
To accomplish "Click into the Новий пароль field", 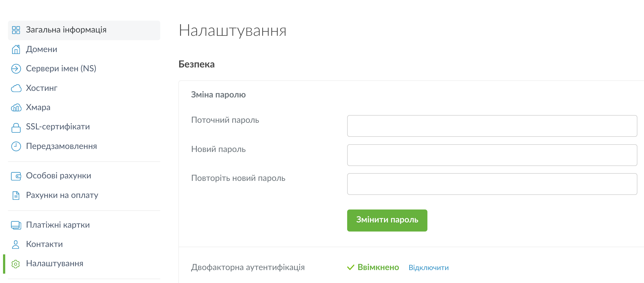I will coord(492,155).
